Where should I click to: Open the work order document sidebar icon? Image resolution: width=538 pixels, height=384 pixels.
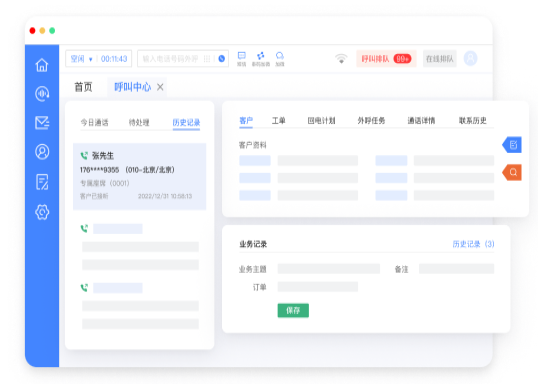pyautogui.click(x=42, y=182)
